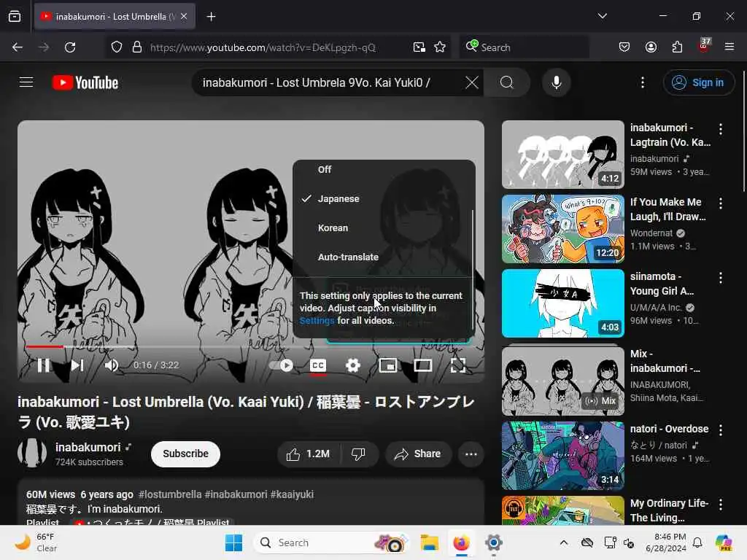Close the inabakumori Lost Umbrella tab
This screenshot has width=747, height=560.
[184, 16]
